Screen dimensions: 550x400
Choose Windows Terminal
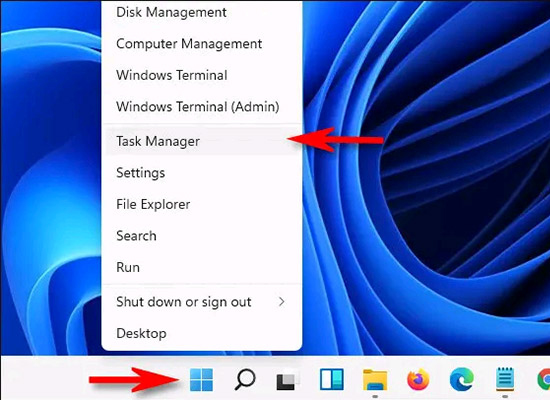coord(202,75)
